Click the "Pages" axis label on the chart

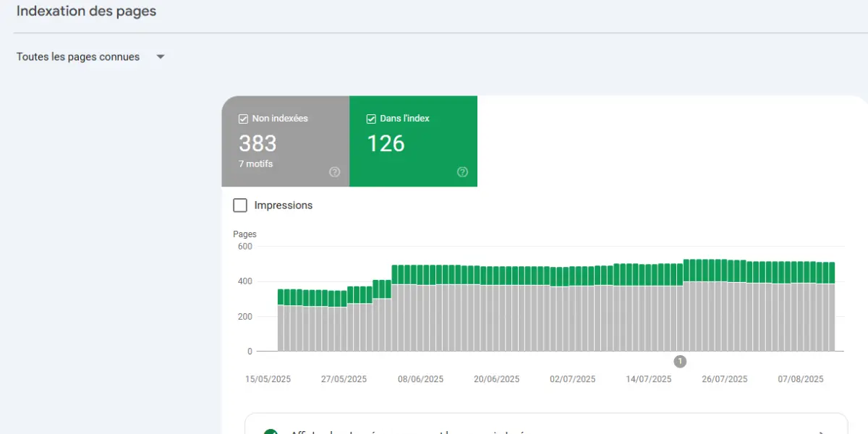click(x=244, y=234)
